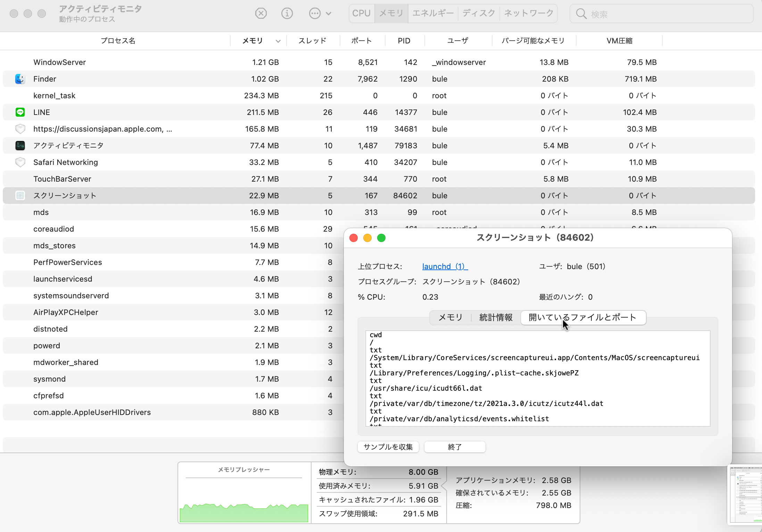Sort by VM圧縮 column header

pos(619,41)
